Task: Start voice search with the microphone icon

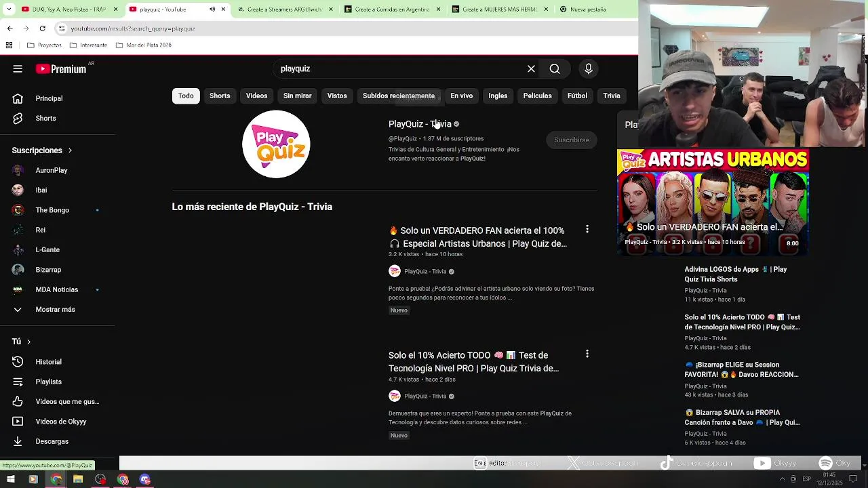Action: [588, 68]
